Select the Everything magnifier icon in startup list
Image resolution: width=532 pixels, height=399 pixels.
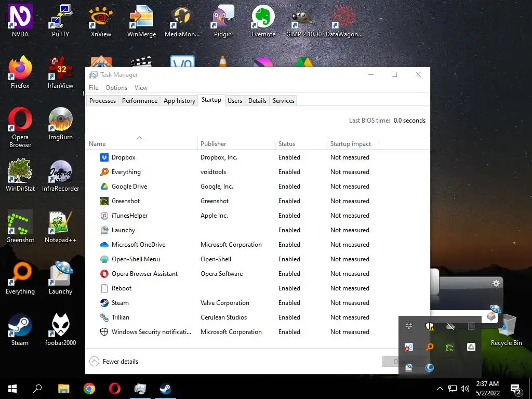(104, 171)
